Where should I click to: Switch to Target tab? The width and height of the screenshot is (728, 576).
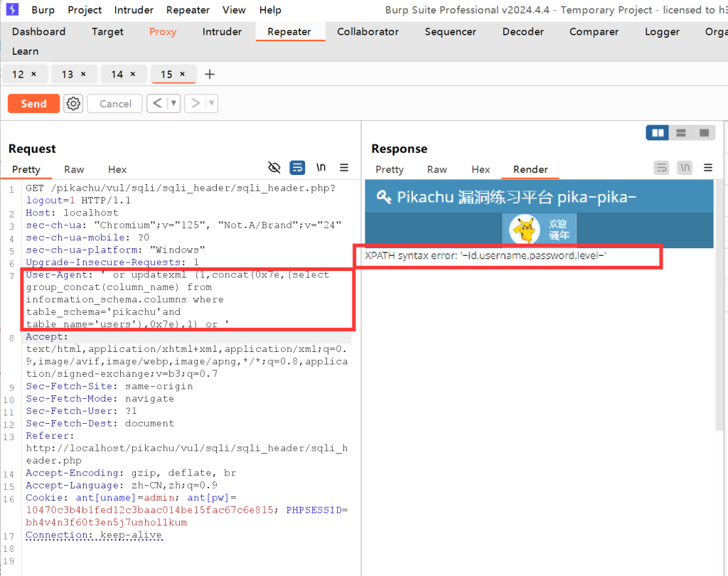108,31
